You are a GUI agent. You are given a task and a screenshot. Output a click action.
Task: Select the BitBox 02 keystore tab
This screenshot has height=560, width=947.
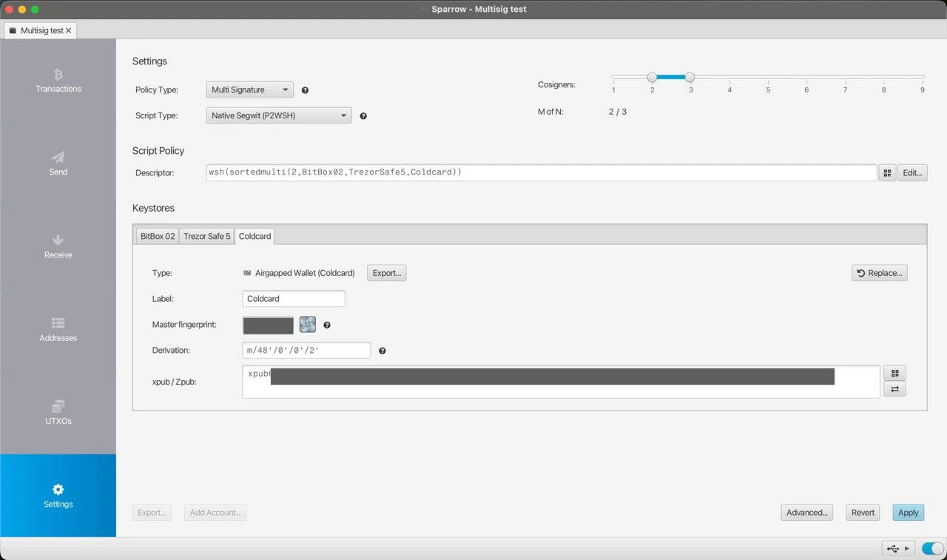coord(157,236)
